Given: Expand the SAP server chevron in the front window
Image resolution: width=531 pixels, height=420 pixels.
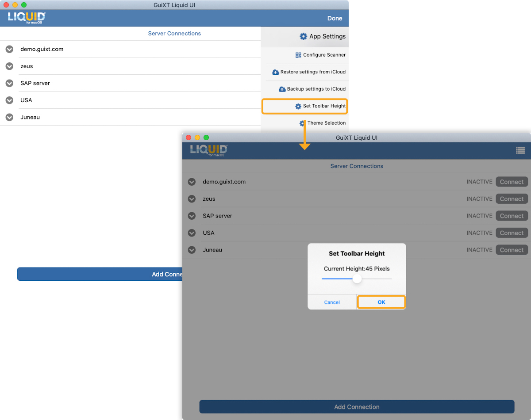Looking at the screenshot, I should pyautogui.click(x=192, y=216).
